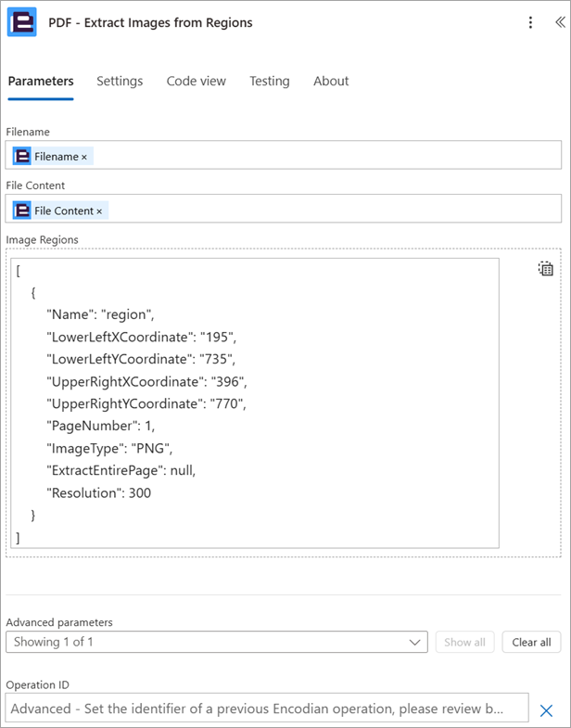Open the Parameters tab

point(41,82)
